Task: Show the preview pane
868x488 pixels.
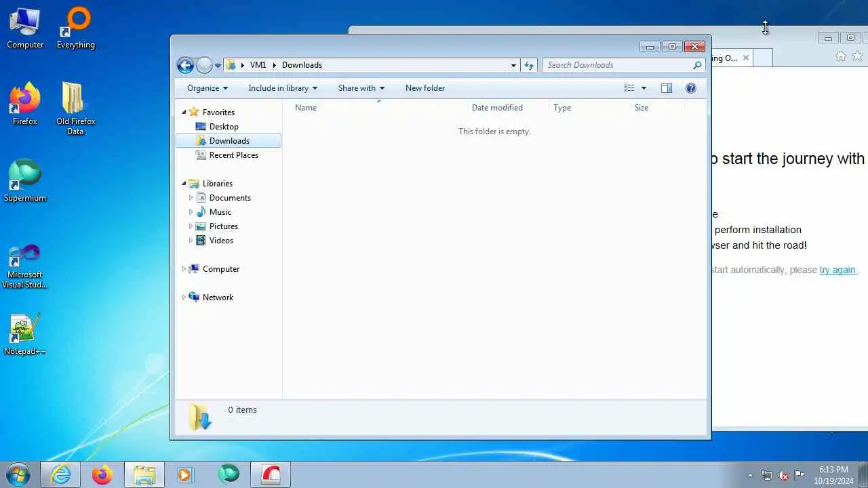Action: coord(667,88)
